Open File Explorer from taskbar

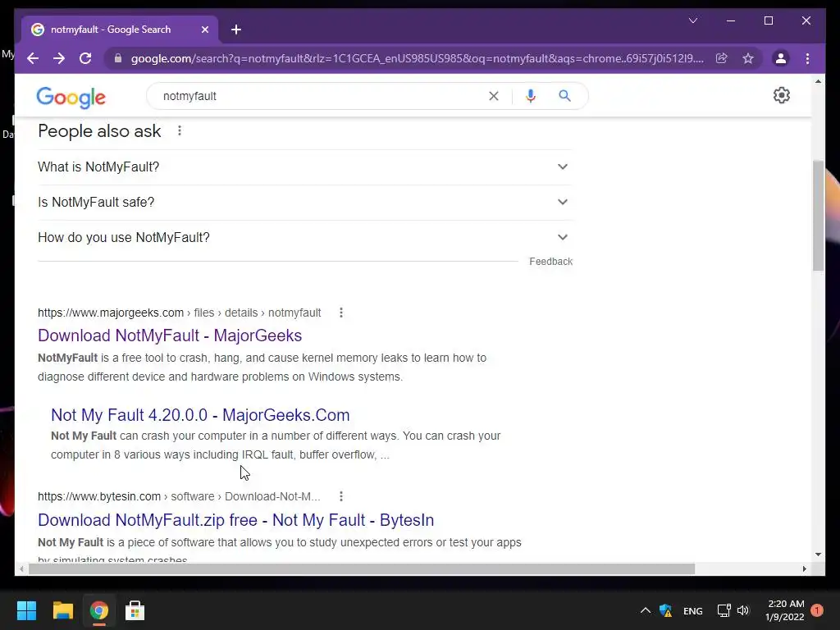62,610
